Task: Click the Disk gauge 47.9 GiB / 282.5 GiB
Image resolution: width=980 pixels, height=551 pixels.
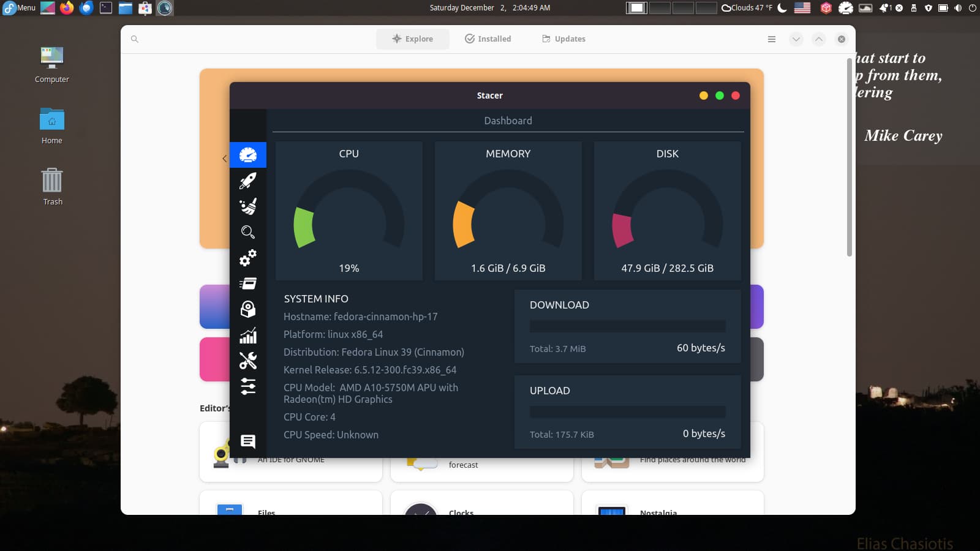Action: [x=668, y=211]
